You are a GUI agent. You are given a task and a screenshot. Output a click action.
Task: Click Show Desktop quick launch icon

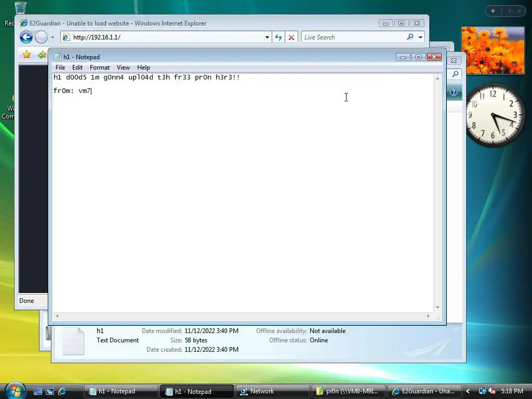pyautogui.click(x=37, y=391)
